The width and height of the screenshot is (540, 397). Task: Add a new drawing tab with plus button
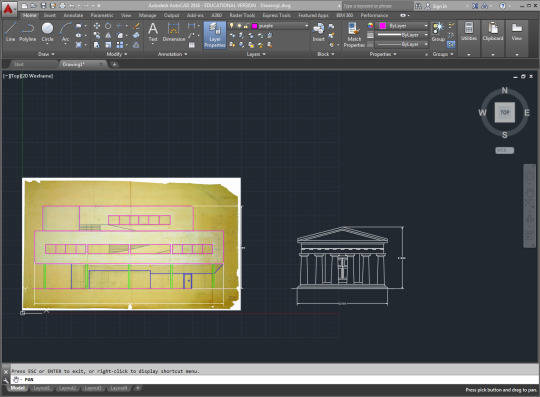tap(114, 64)
